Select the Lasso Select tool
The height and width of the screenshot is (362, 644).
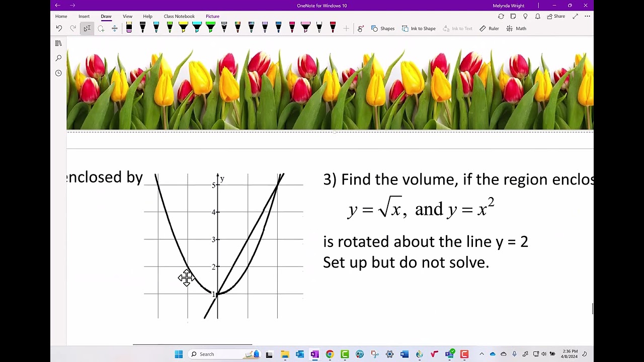101,29
